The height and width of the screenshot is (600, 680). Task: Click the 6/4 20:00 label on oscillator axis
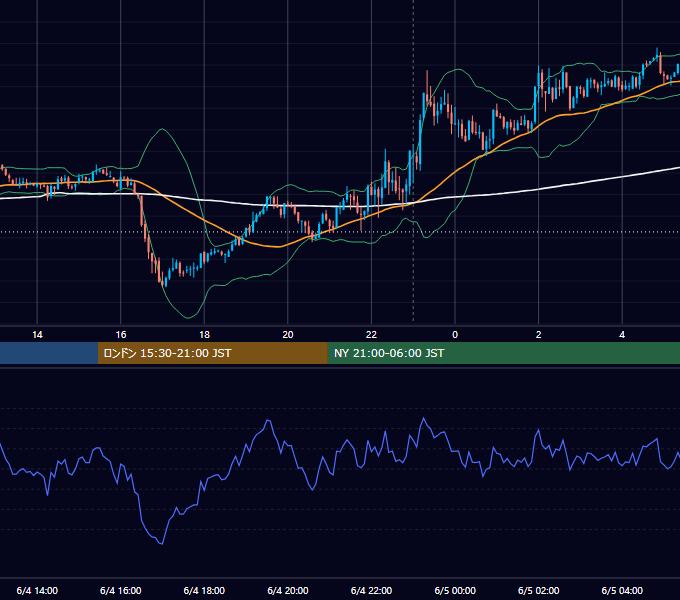pos(288,590)
